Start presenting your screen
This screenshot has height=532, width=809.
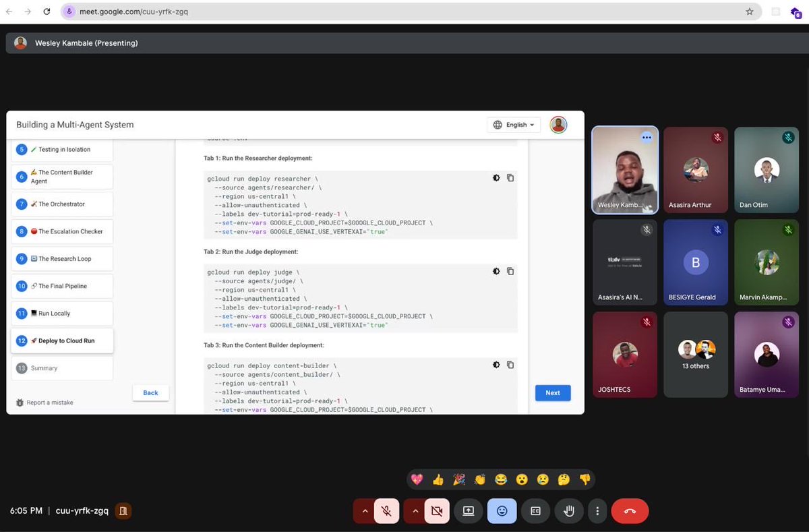click(x=469, y=511)
